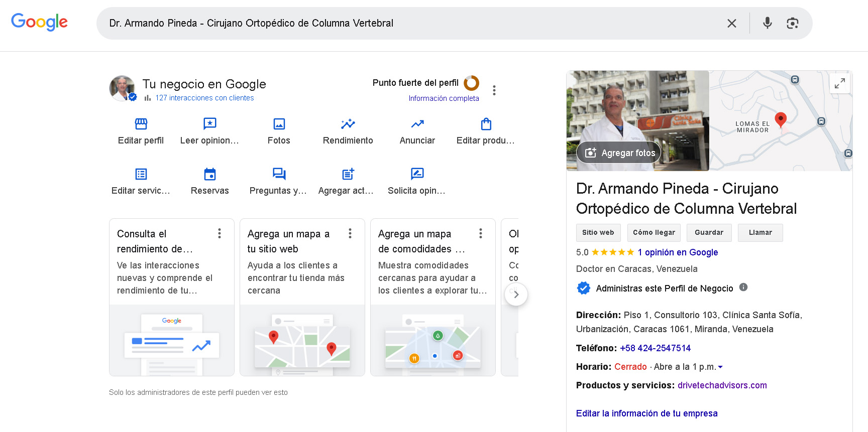
Task: Open Editar la información de tu empresa link
Action: click(x=646, y=413)
